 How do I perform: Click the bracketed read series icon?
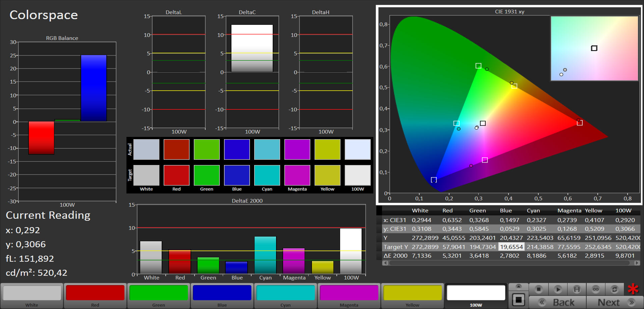[577, 289]
